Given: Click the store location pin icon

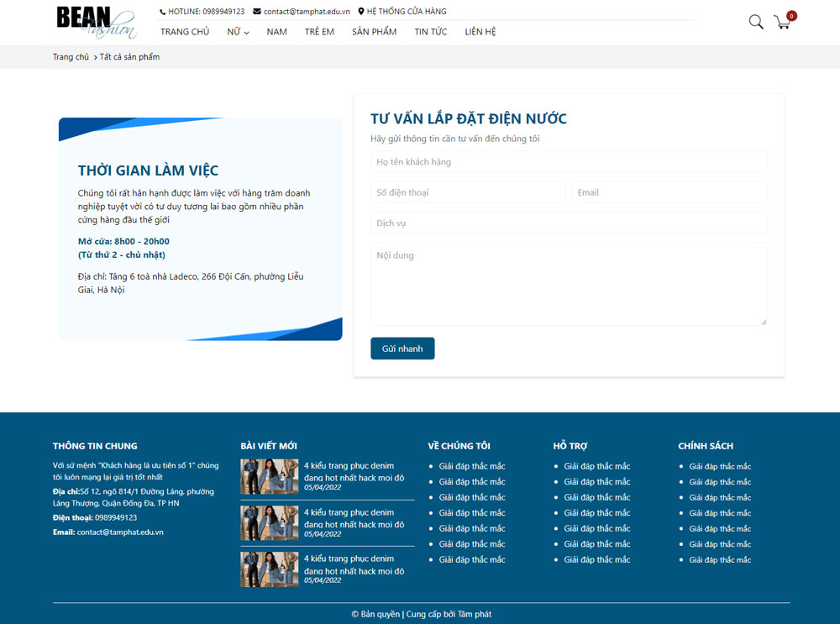Looking at the screenshot, I should click(x=361, y=12).
